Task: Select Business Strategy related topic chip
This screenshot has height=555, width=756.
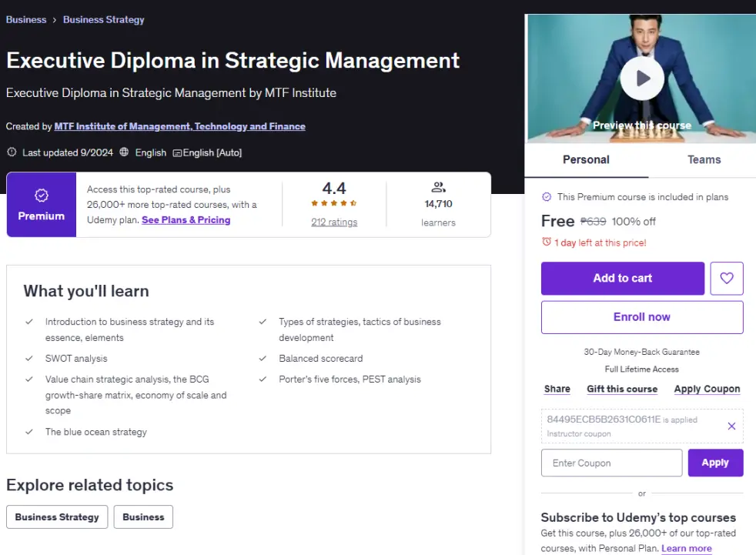Action: (x=57, y=517)
